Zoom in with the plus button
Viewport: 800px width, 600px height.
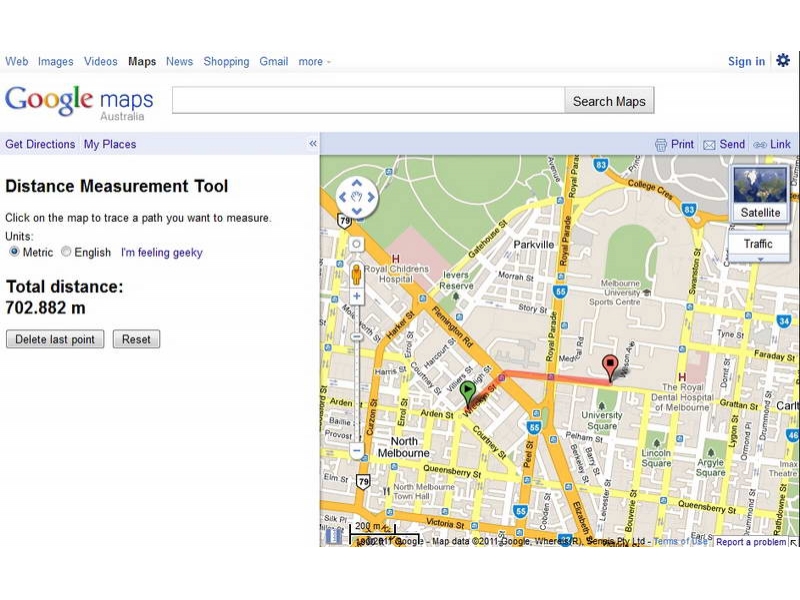[356, 296]
